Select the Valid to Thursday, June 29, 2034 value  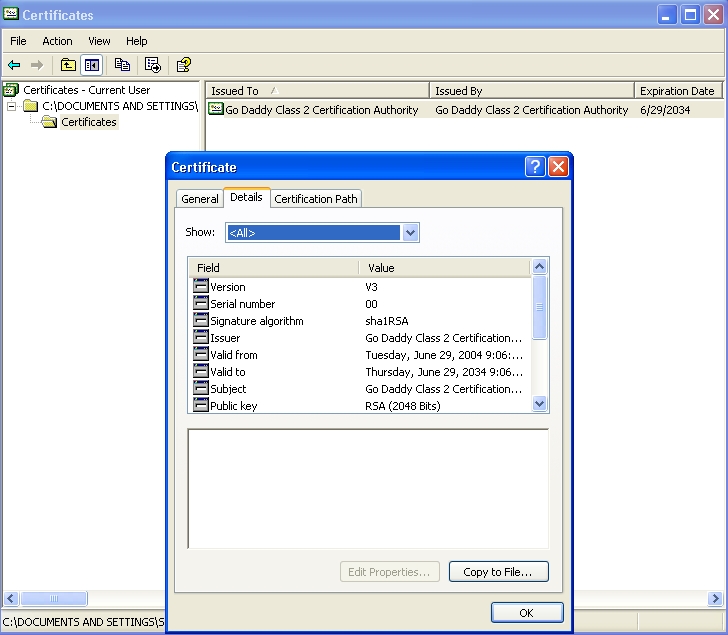444,372
